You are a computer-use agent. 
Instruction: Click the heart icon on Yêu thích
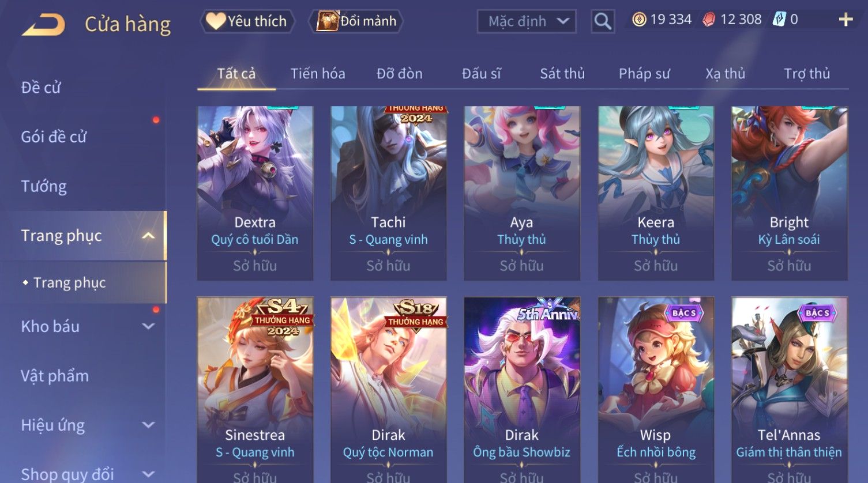(216, 21)
